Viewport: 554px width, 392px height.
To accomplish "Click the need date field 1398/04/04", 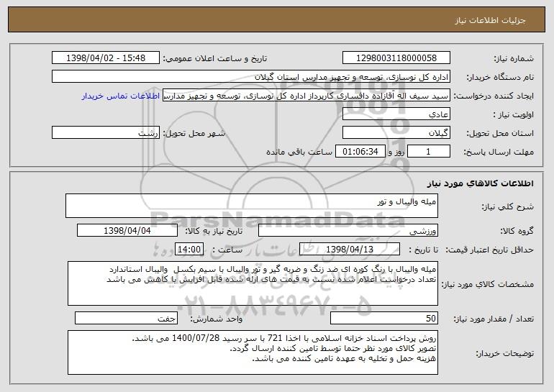I will click(x=127, y=231).
